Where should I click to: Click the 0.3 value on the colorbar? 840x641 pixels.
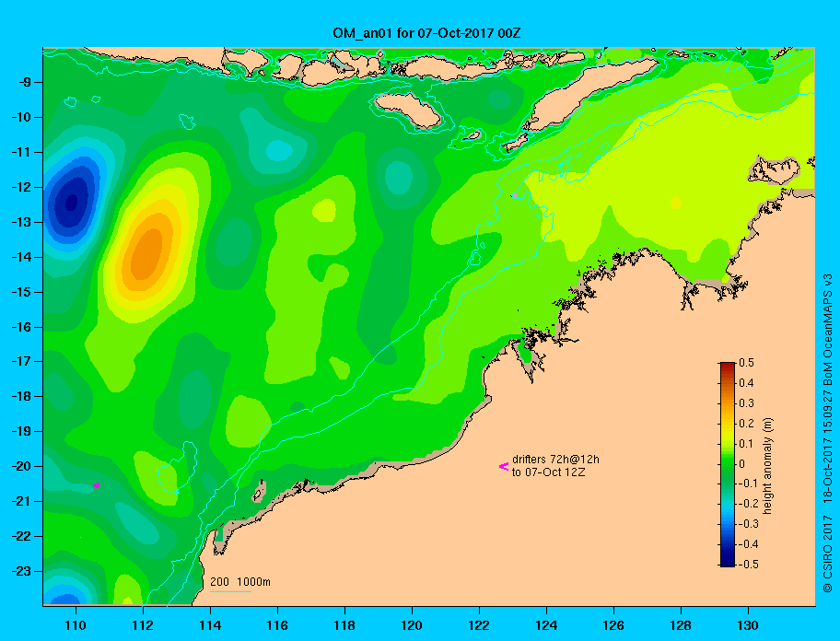tap(746, 403)
